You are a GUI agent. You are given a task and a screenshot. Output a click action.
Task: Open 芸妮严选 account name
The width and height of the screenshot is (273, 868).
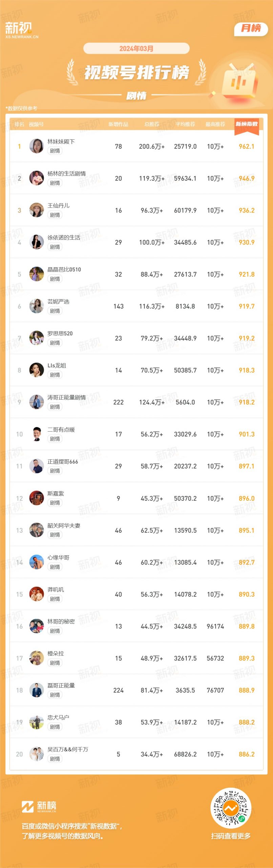58,301
